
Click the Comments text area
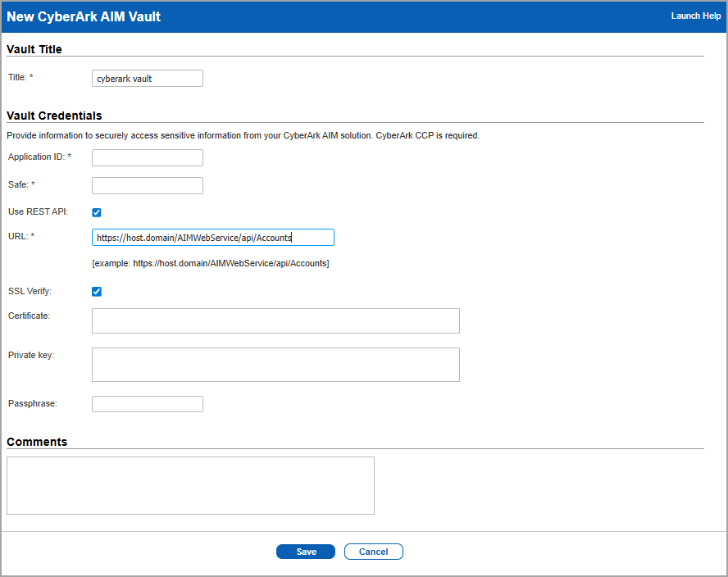[x=190, y=485]
